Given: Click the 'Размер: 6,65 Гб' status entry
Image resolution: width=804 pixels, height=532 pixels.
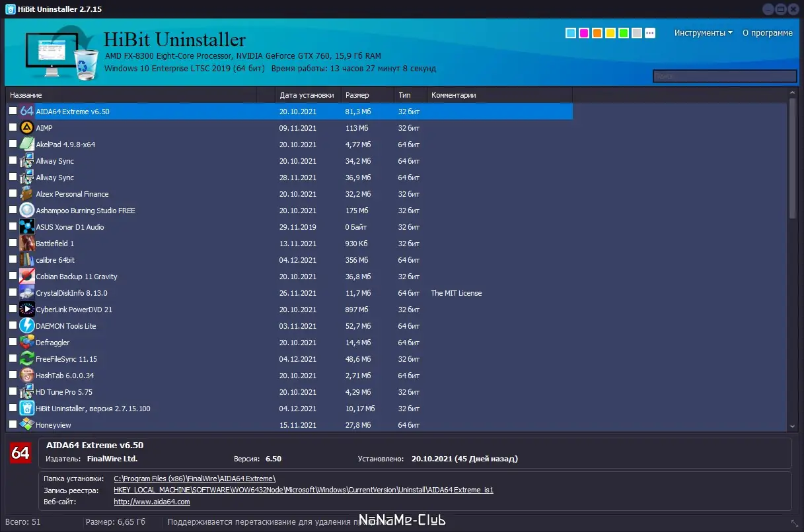Looking at the screenshot, I should coord(116,521).
